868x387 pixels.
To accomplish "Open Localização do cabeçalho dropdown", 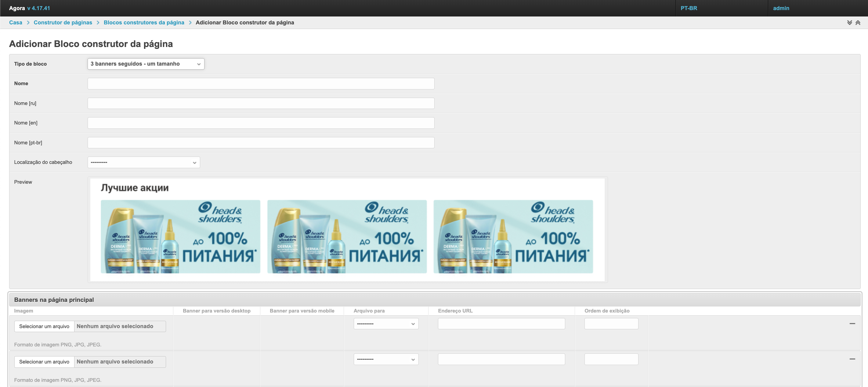I will [143, 162].
